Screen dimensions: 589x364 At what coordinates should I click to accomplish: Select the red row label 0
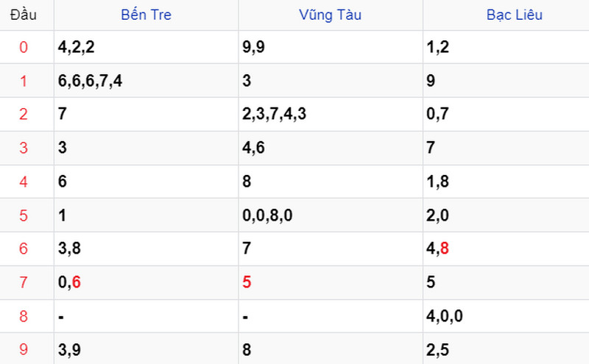24,47
